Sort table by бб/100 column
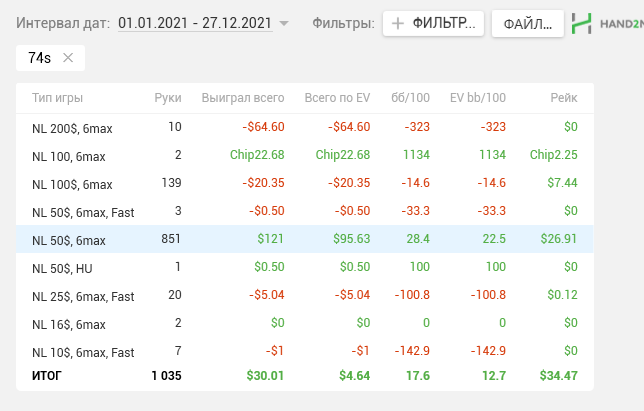The width and height of the screenshot is (644, 411). point(410,98)
